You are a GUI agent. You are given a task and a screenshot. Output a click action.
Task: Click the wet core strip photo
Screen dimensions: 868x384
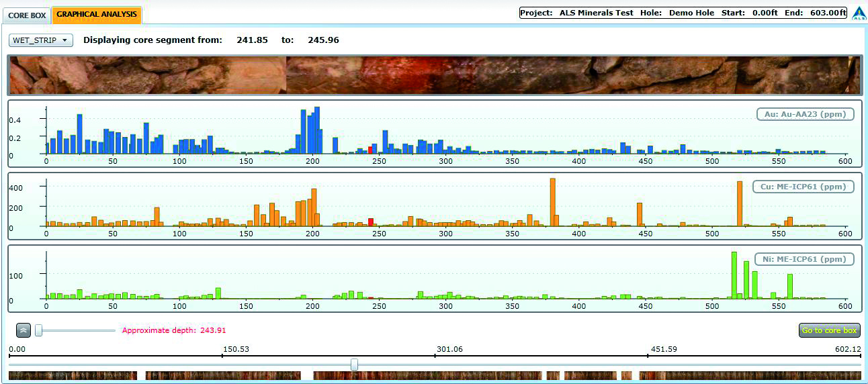[x=434, y=75]
